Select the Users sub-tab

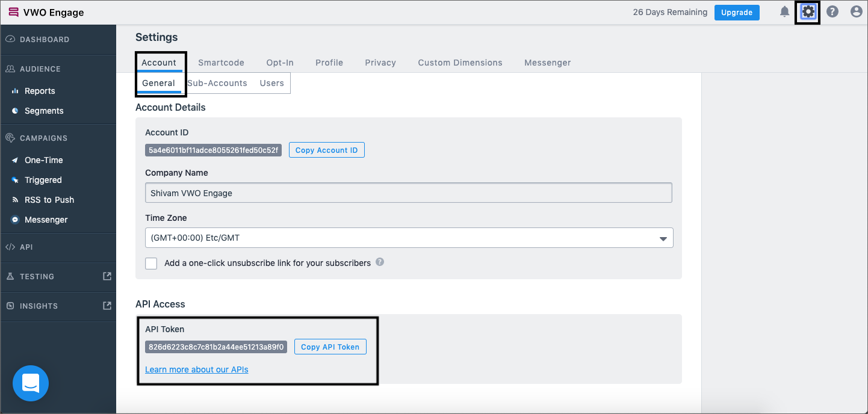272,83
